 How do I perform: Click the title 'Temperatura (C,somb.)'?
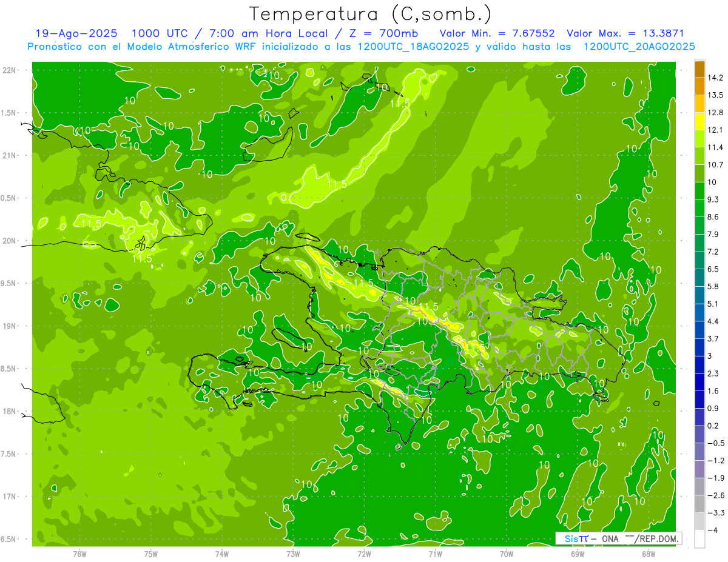(370, 14)
